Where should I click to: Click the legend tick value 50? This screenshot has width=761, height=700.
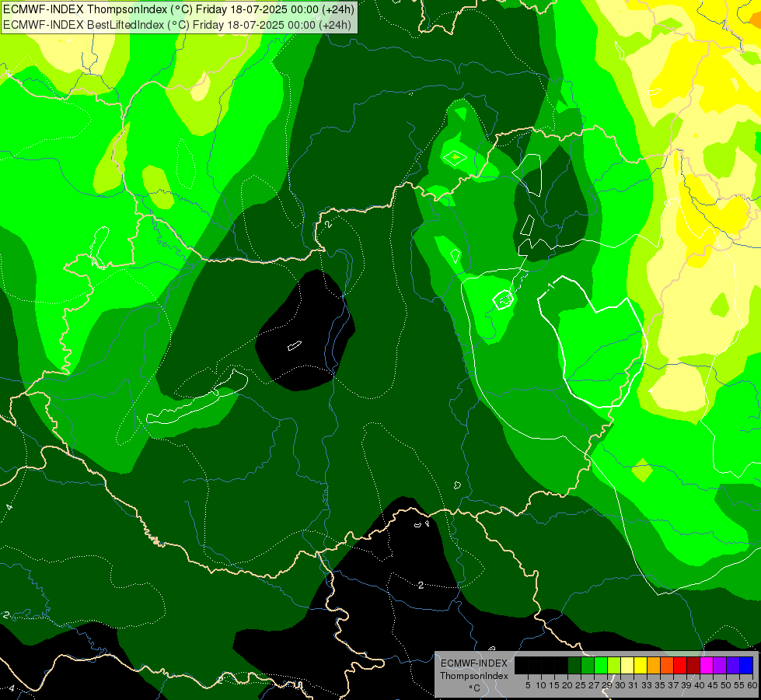tap(726, 685)
